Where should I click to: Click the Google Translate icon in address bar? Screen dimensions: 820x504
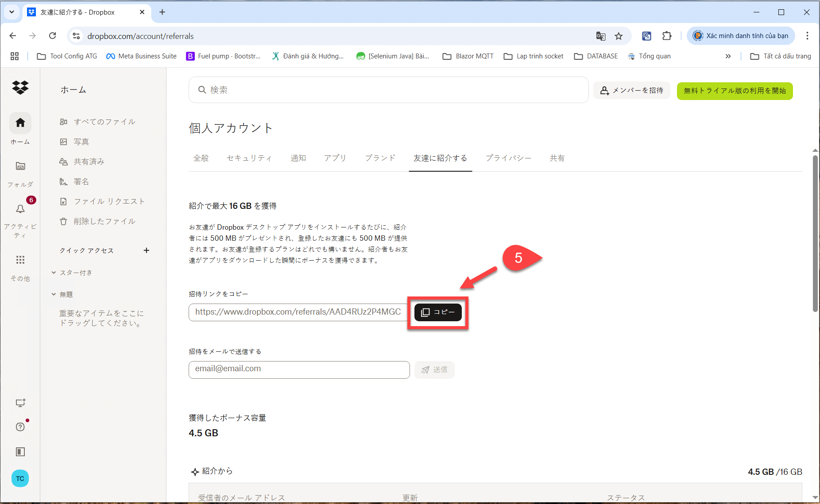click(600, 36)
